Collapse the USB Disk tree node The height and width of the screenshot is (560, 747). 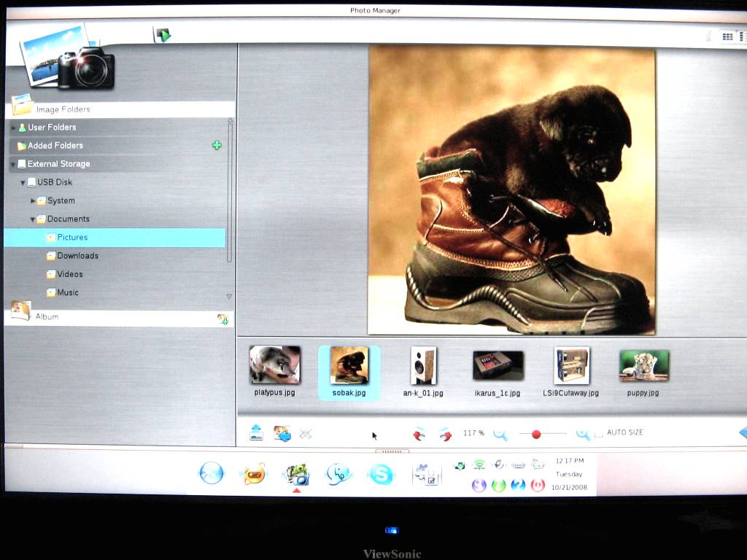coord(23,182)
